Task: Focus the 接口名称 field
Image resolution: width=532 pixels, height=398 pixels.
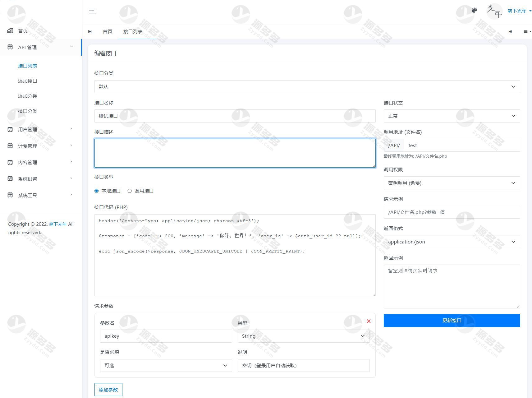Action: pyautogui.click(x=235, y=116)
